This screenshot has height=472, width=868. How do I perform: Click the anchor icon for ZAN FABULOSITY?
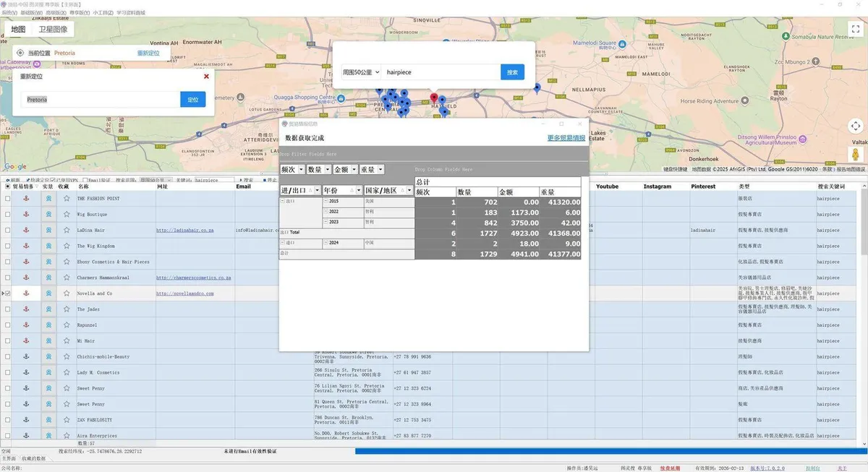coord(27,419)
